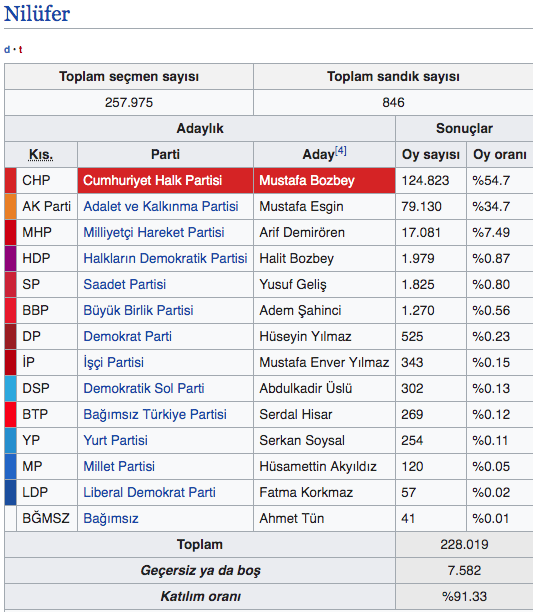
Task: Open the Bağımsız link
Action: (x=111, y=519)
